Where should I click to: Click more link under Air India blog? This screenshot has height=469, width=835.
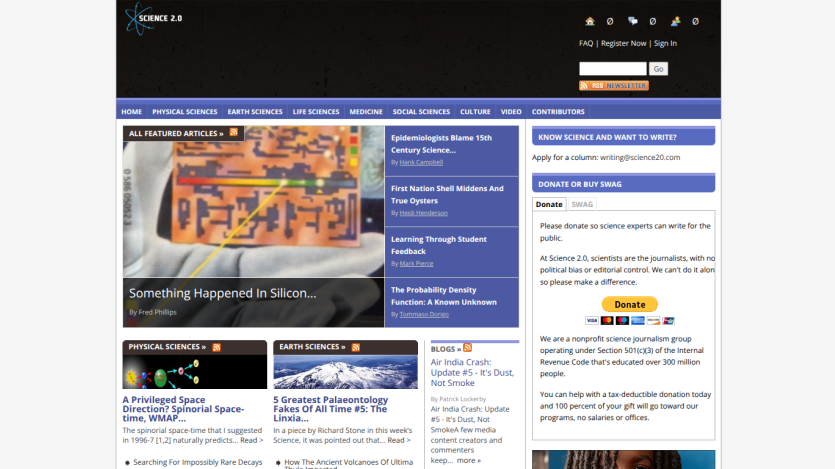[x=469, y=460]
